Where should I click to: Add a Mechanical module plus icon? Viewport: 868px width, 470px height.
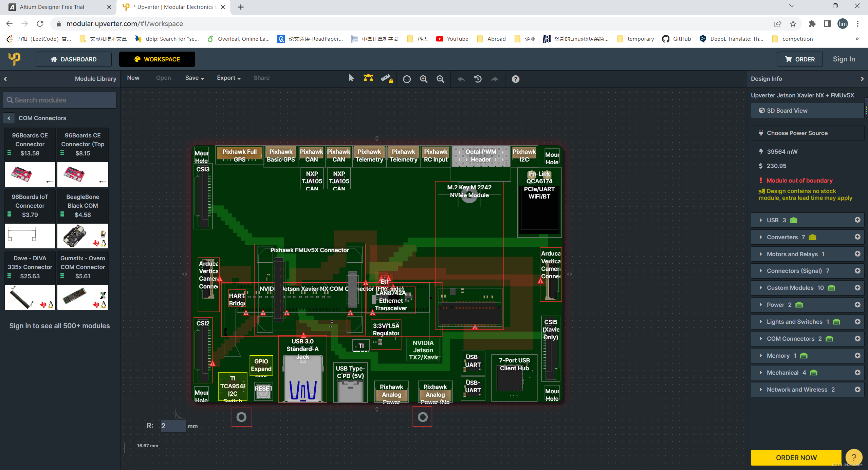pos(857,372)
